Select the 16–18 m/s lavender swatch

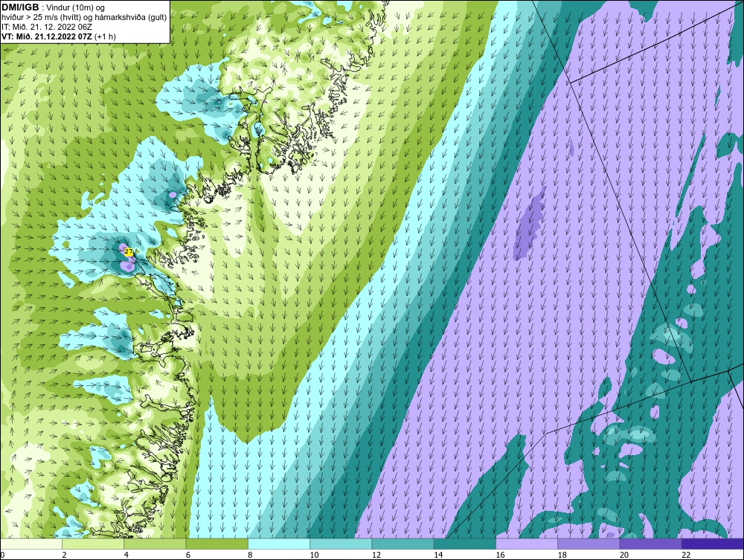tap(527, 544)
